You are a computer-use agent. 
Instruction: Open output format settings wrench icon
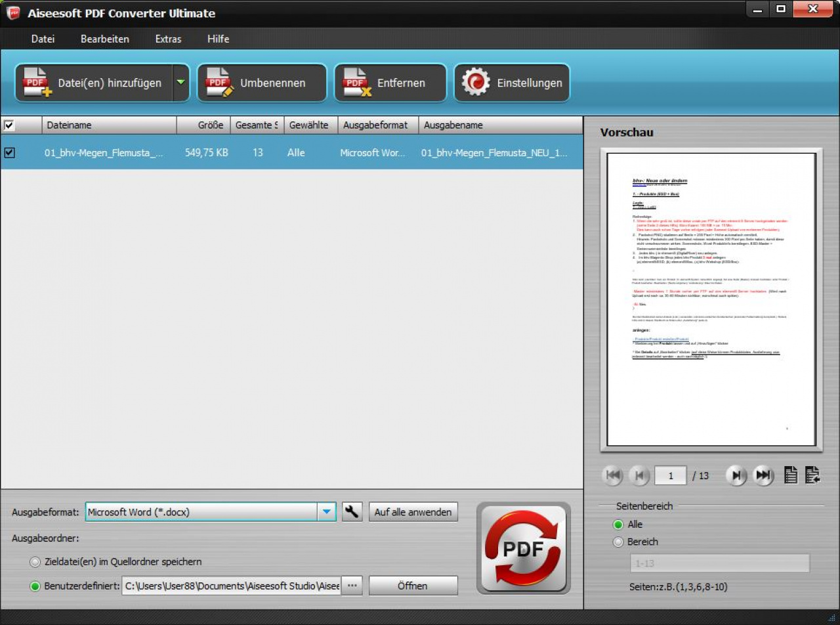(x=352, y=512)
